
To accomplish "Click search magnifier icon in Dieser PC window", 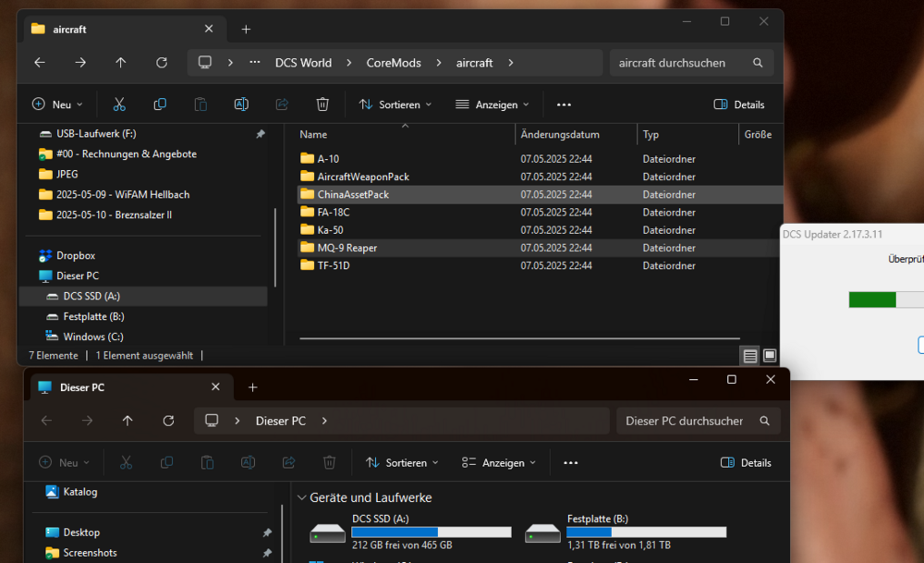I will [764, 421].
